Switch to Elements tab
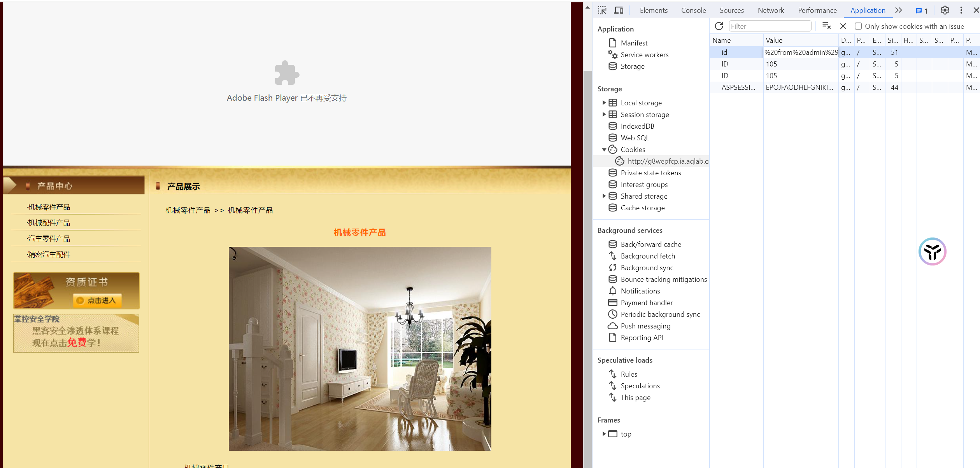 pos(654,10)
